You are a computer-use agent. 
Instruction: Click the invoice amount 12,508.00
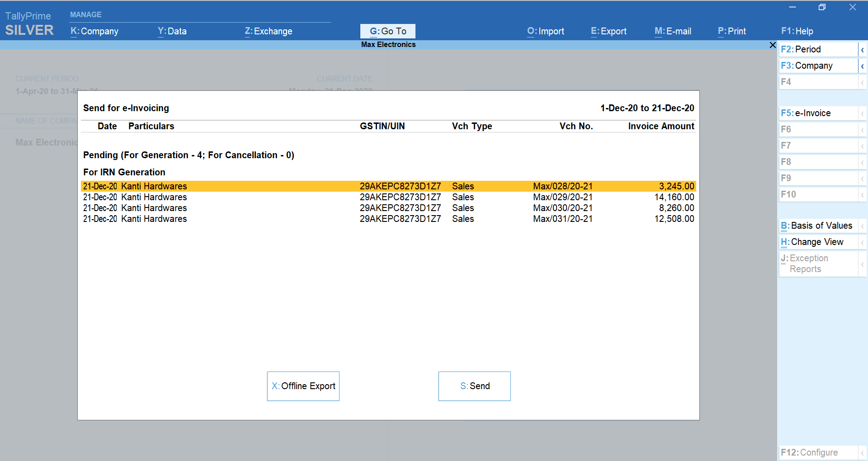[x=674, y=219]
